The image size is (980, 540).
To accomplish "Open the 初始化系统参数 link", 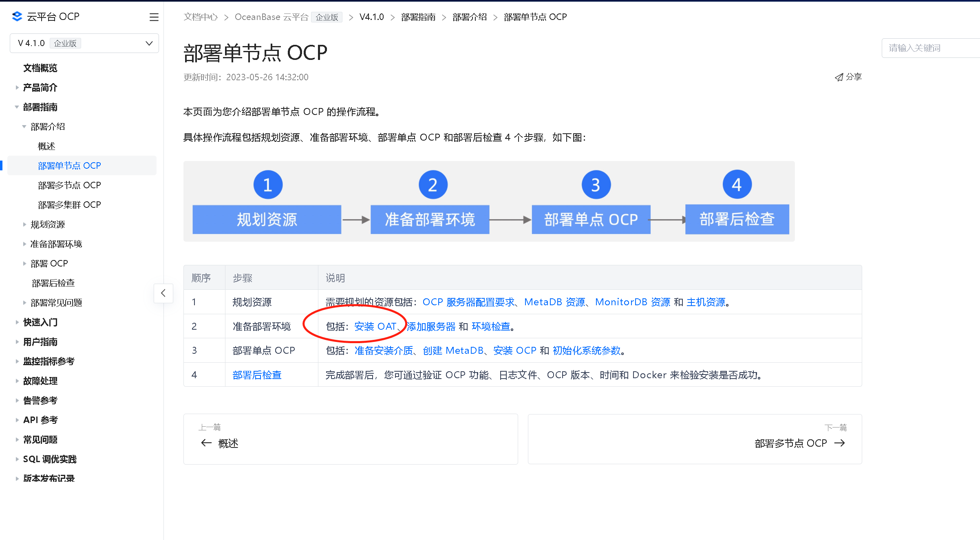I will click(587, 350).
